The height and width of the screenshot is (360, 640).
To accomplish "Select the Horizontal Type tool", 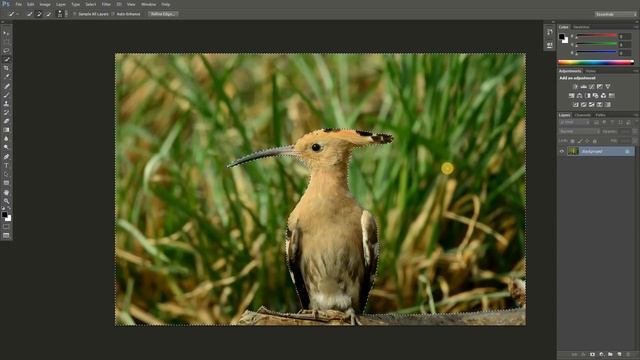I will pyautogui.click(x=6, y=165).
